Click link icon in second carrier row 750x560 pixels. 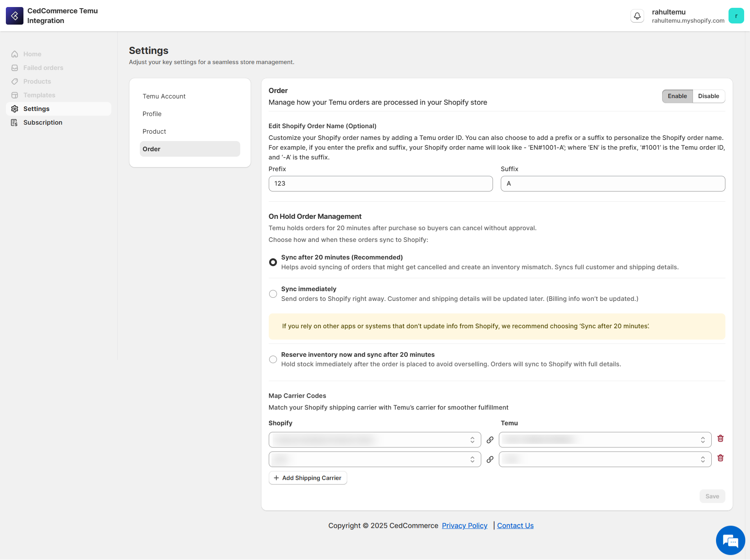(490, 459)
